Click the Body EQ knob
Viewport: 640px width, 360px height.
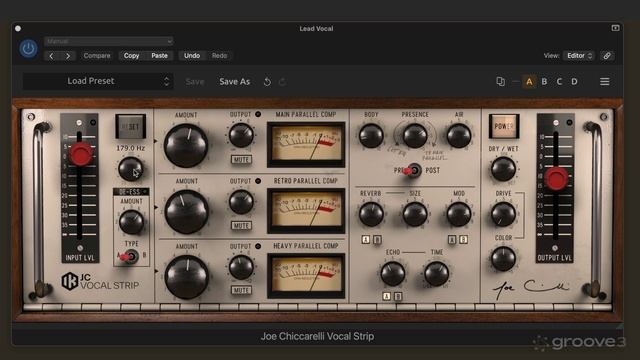point(371,136)
